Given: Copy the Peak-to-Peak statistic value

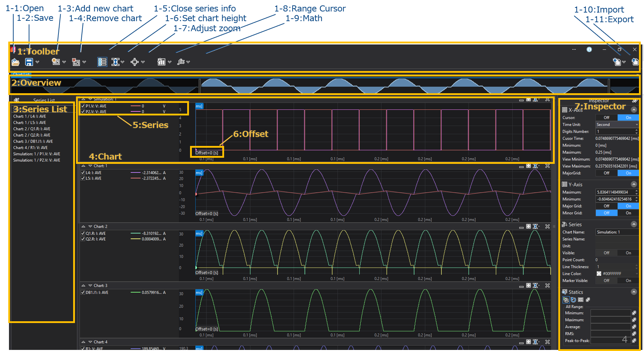Looking at the screenshot, I should click(x=634, y=341).
